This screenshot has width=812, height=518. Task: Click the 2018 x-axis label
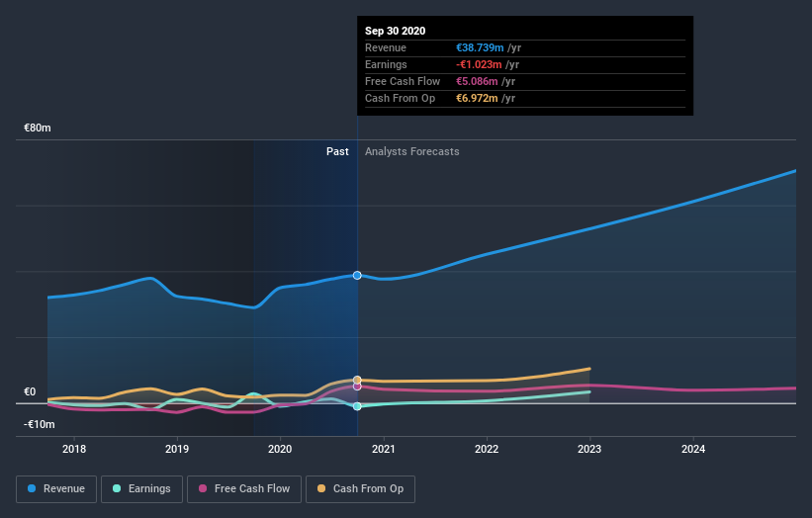[x=74, y=449]
